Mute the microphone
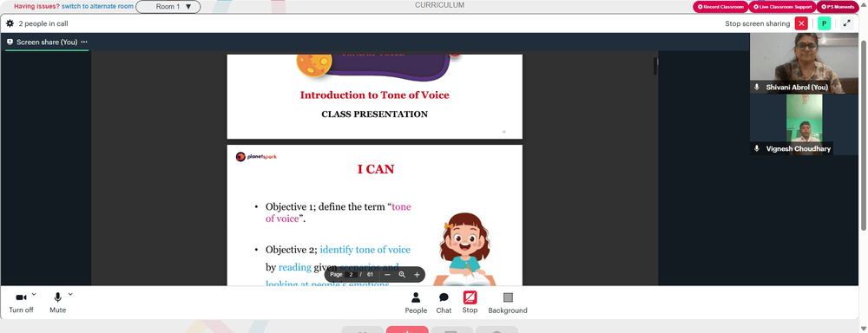 tap(57, 303)
